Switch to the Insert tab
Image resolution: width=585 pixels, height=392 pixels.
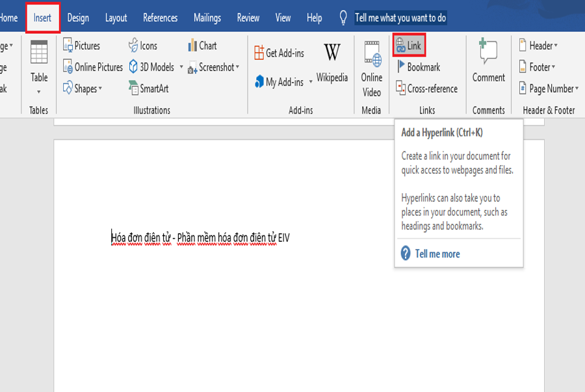point(42,18)
